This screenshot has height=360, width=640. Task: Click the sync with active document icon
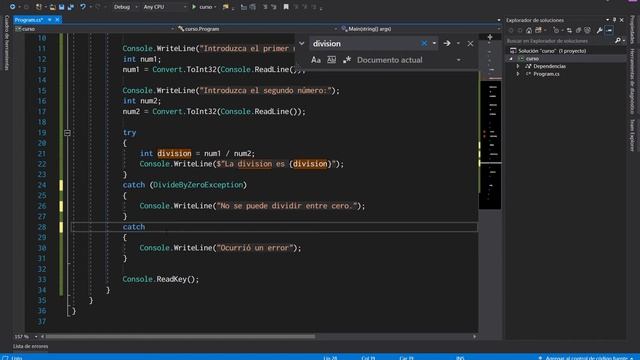(569, 30)
